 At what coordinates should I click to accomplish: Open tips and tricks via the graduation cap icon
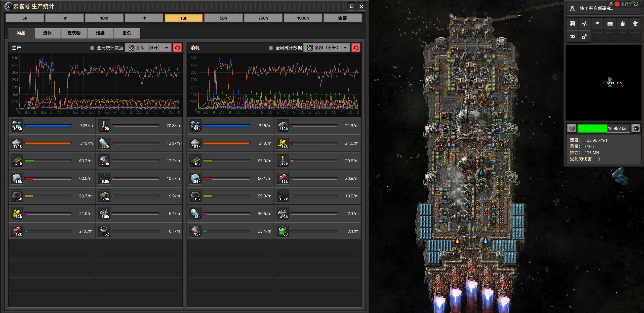tap(572, 36)
